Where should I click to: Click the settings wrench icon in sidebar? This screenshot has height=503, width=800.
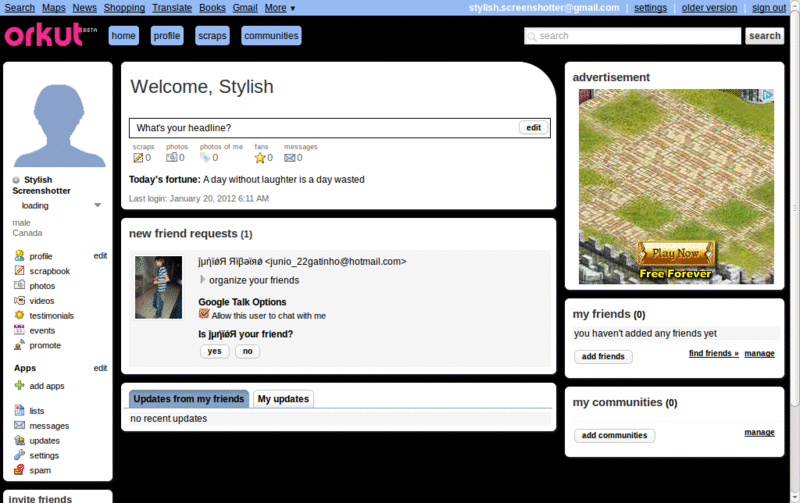tap(19, 455)
